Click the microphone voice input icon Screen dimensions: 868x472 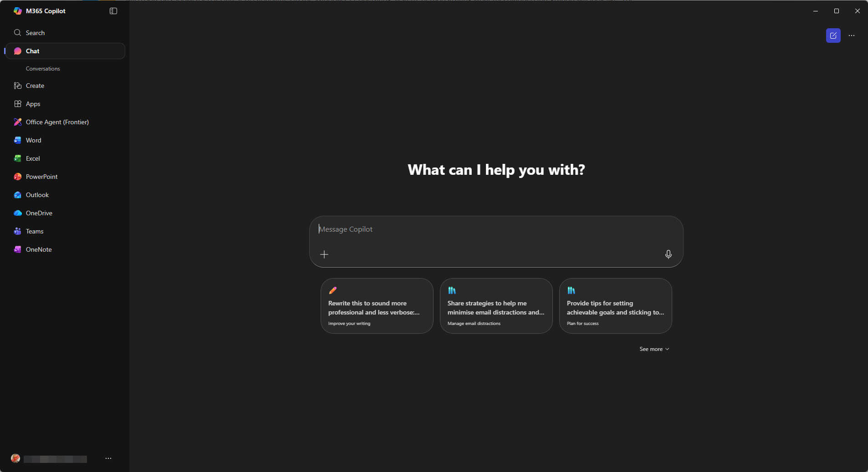pyautogui.click(x=668, y=254)
